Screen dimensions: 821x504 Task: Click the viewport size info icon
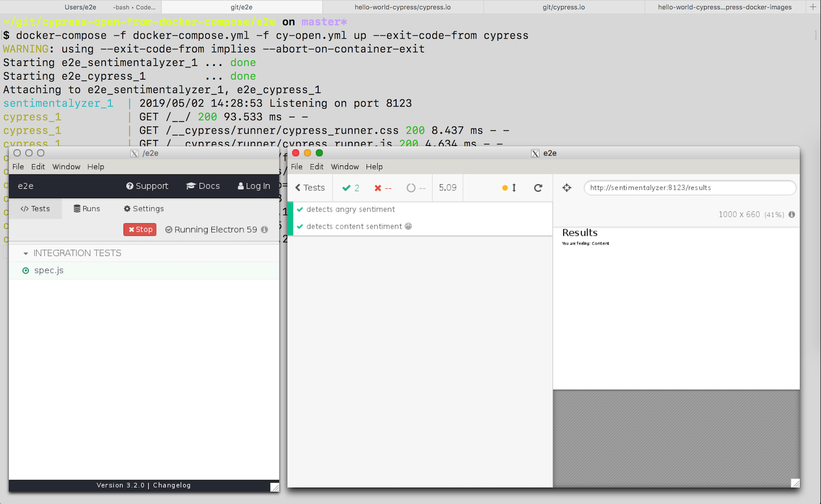click(x=792, y=214)
